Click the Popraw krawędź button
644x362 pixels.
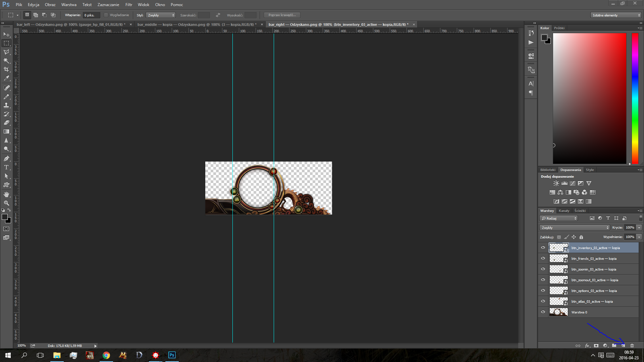coord(282,15)
